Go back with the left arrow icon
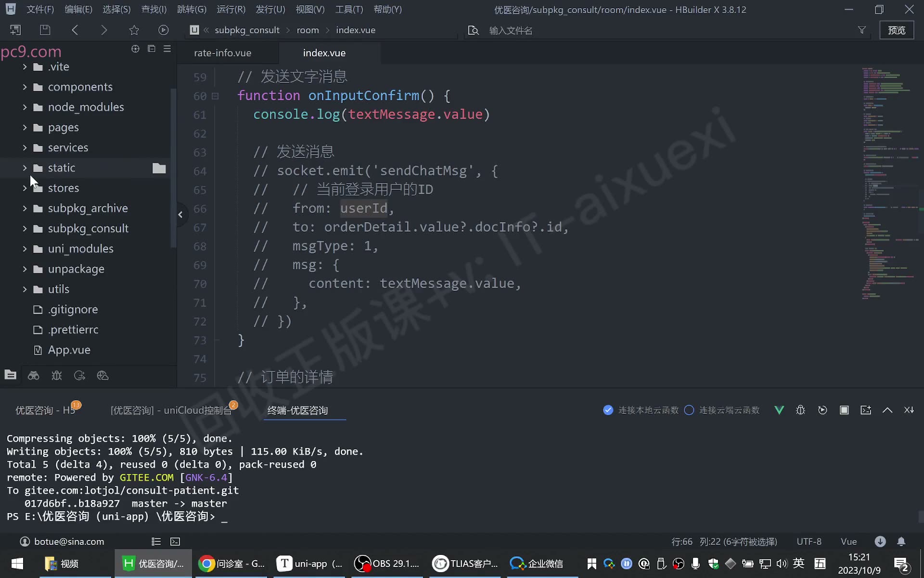The height and width of the screenshot is (578, 924). point(75,30)
